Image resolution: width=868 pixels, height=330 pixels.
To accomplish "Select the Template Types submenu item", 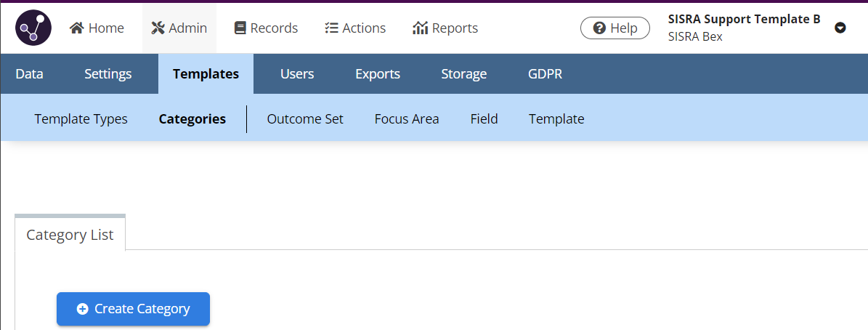I will pyautogui.click(x=81, y=119).
